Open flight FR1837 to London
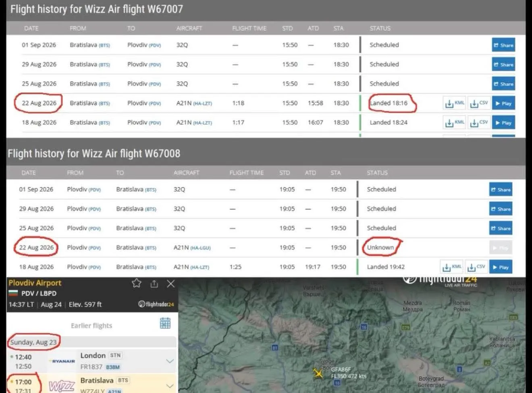The width and height of the screenshot is (532, 393). tap(91, 367)
